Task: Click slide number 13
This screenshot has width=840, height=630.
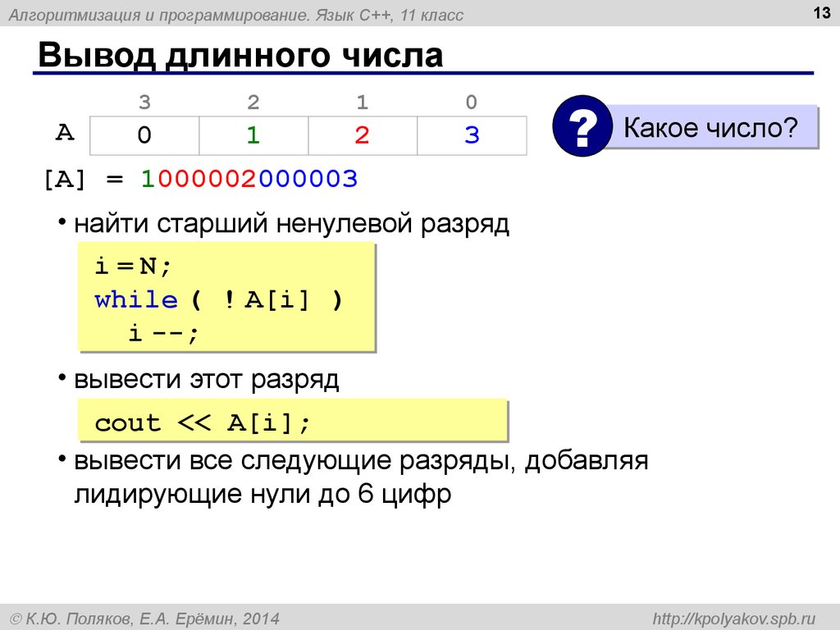Action: 821,12
